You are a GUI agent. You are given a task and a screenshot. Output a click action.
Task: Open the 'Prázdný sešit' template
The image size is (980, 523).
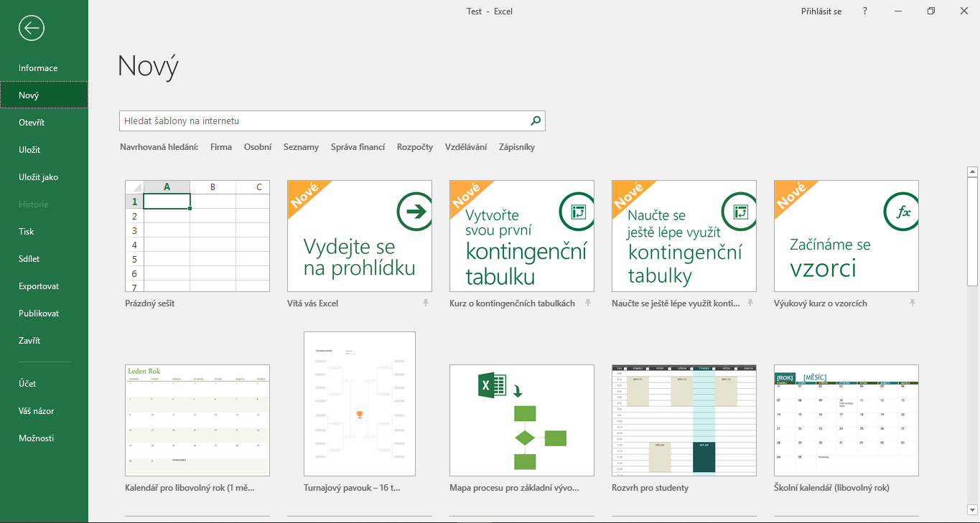click(x=197, y=237)
